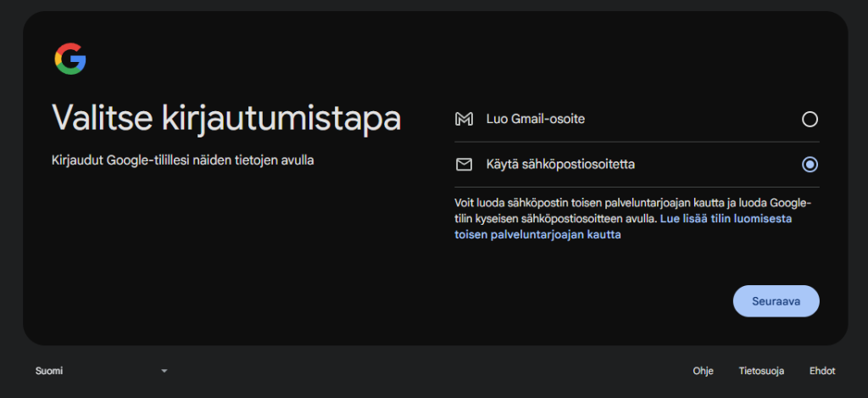Viewport: 868px width, 398px height.
Task: Click the Kirjaudut Google-tilillesi subtitle text
Action: click(182, 160)
